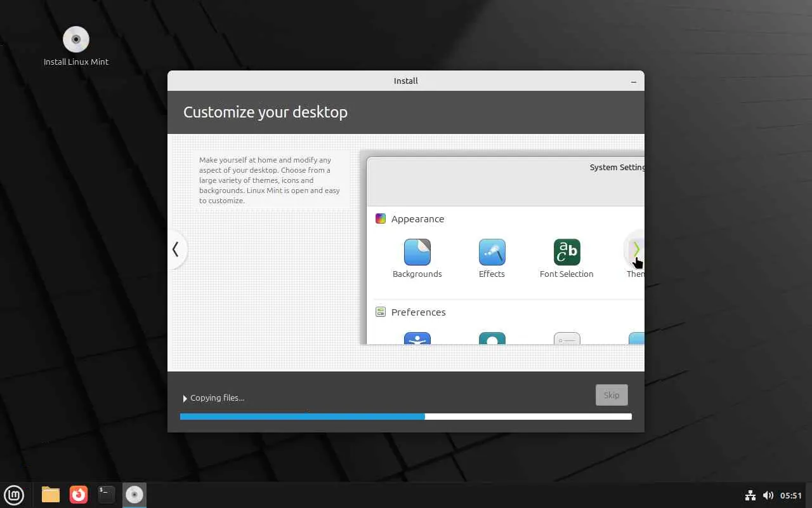Open the network connections tray icon
Image resolution: width=812 pixels, height=508 pixels.
750,495
